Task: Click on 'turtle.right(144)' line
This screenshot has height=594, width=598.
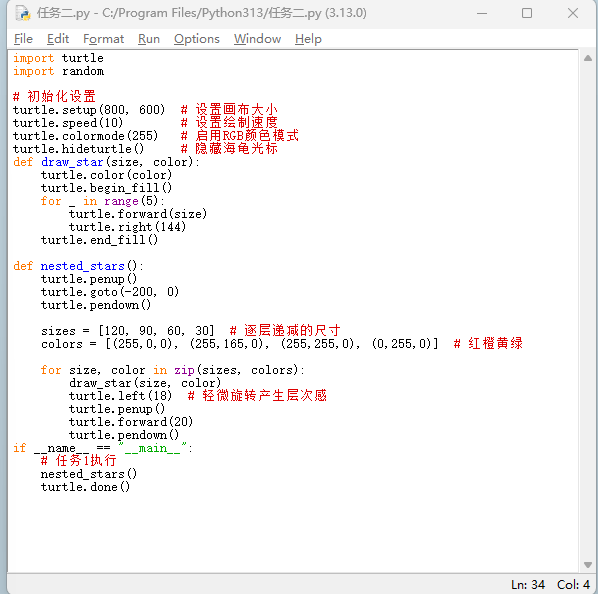Action: (x=127, y=227)
